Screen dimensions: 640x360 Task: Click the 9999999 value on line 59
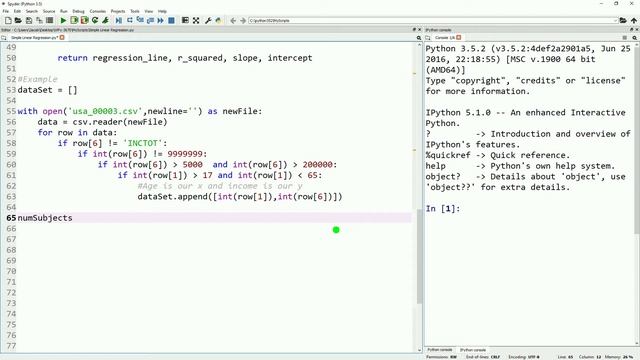185,154
